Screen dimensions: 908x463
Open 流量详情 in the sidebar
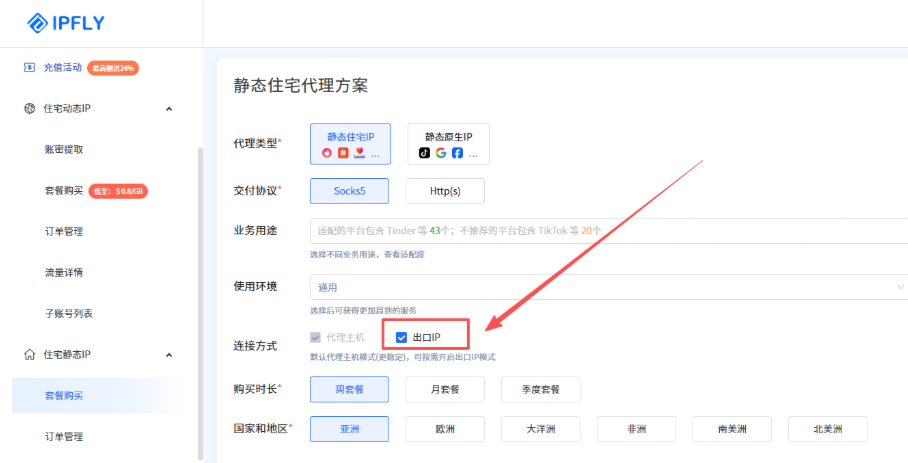coord(64,273)
